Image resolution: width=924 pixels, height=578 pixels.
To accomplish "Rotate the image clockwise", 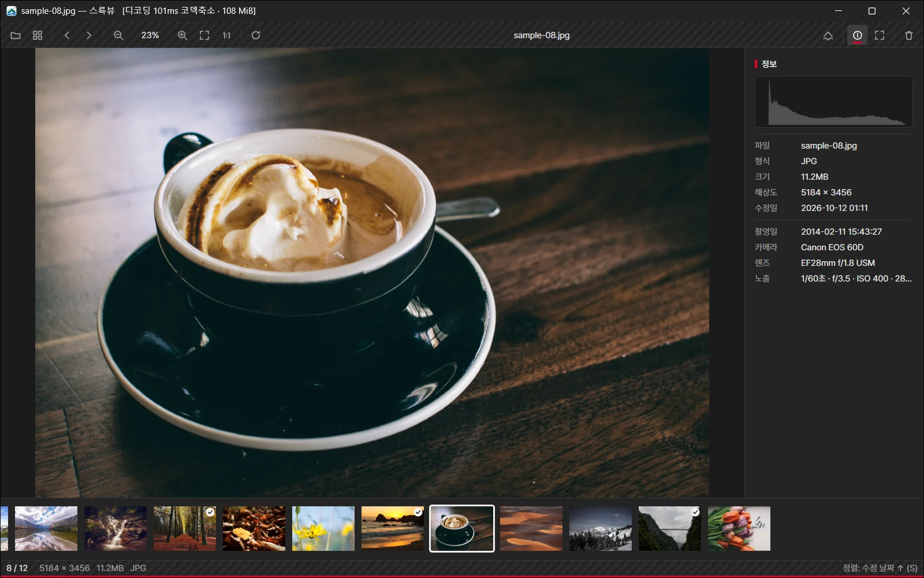I will (x=256, y=35).
